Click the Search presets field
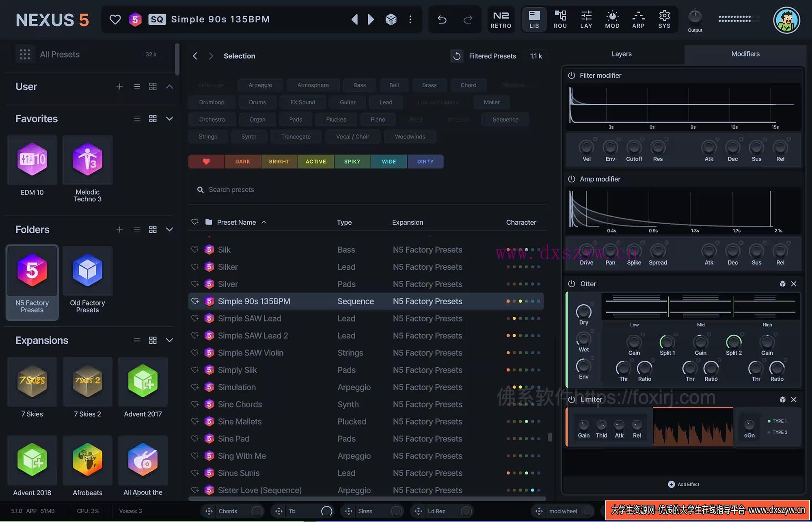The width and height of the screenshot is (812, 522). (367, 190)
